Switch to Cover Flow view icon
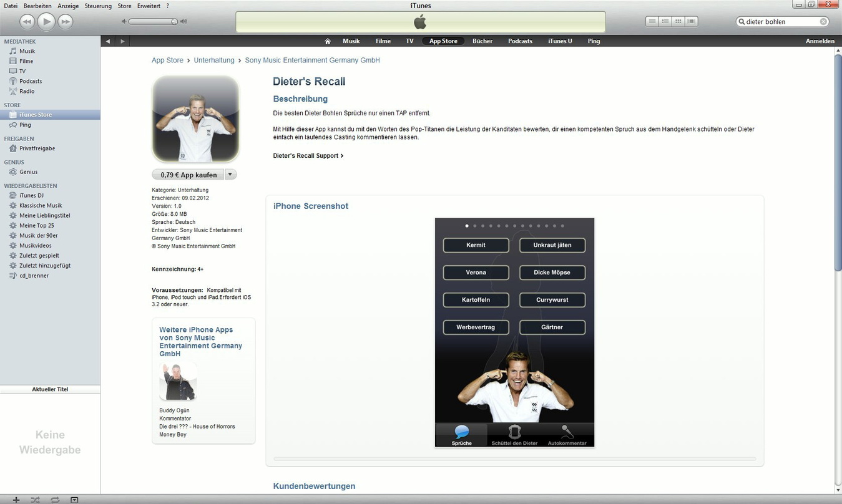Screen dimensions: 842x504 [692, 21]
